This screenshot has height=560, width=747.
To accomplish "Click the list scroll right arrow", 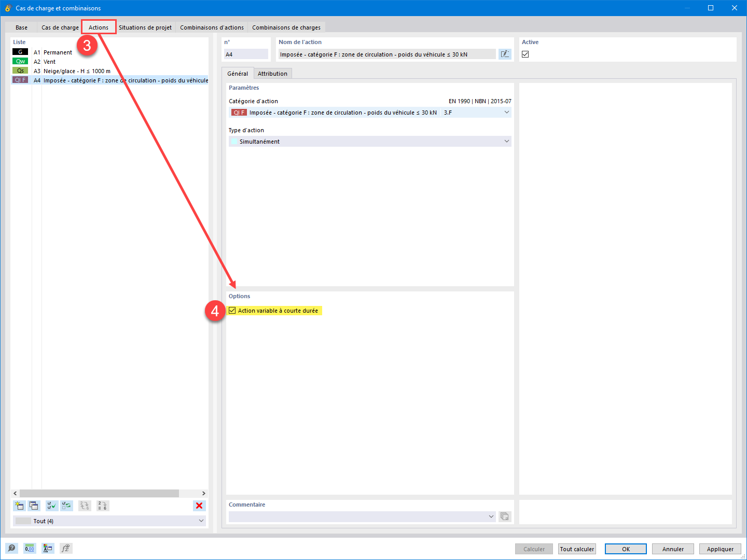I will (204, 493).
